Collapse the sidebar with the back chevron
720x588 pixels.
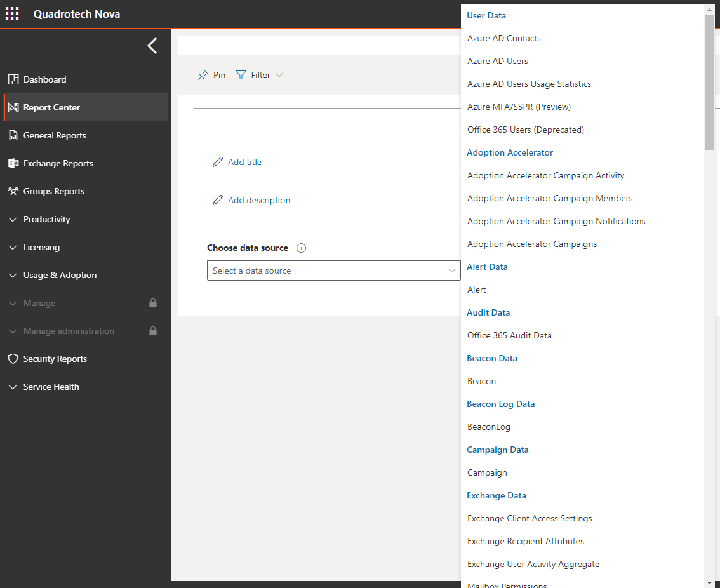[x=152, y=46]
